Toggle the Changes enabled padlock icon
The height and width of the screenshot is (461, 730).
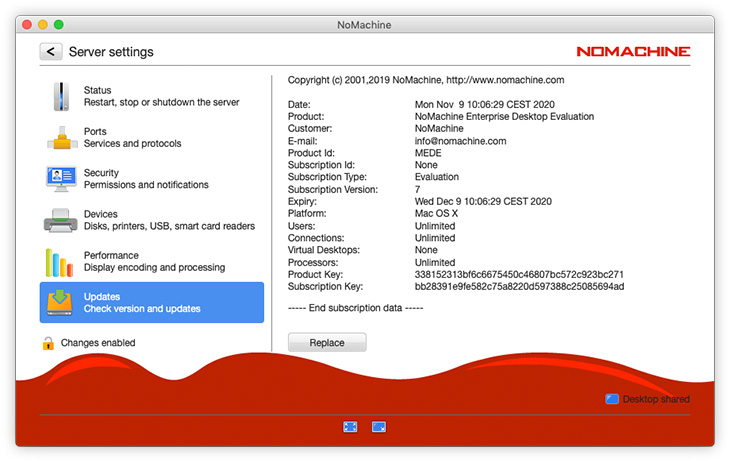(48, 343)
